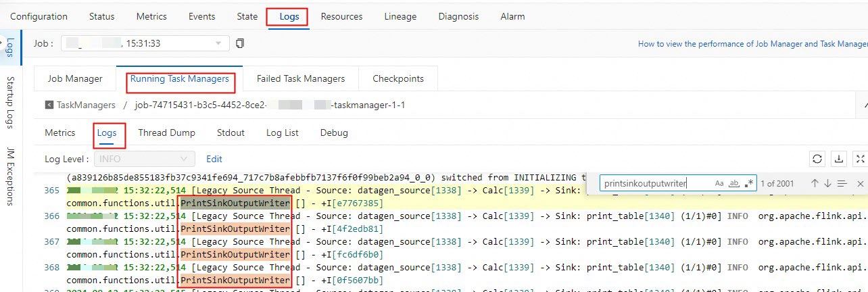Open the Status tab
The width and height of the screenshot is (868, 292).
tap(101, 16)
